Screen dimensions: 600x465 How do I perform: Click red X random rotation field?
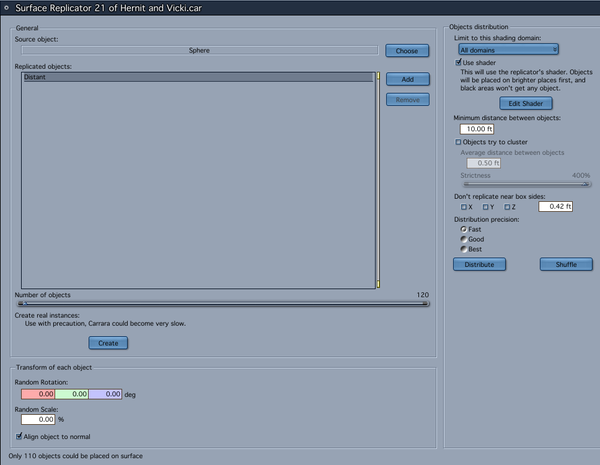coord(38,394)
